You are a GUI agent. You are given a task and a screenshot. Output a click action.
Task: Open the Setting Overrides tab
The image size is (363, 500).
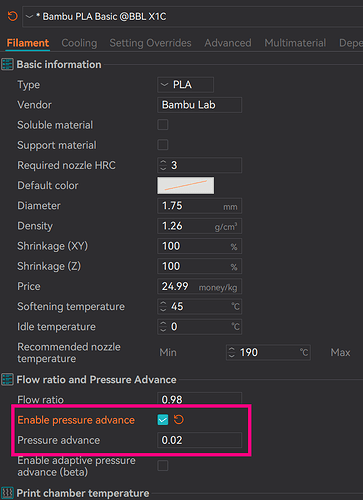pos(150,43)
